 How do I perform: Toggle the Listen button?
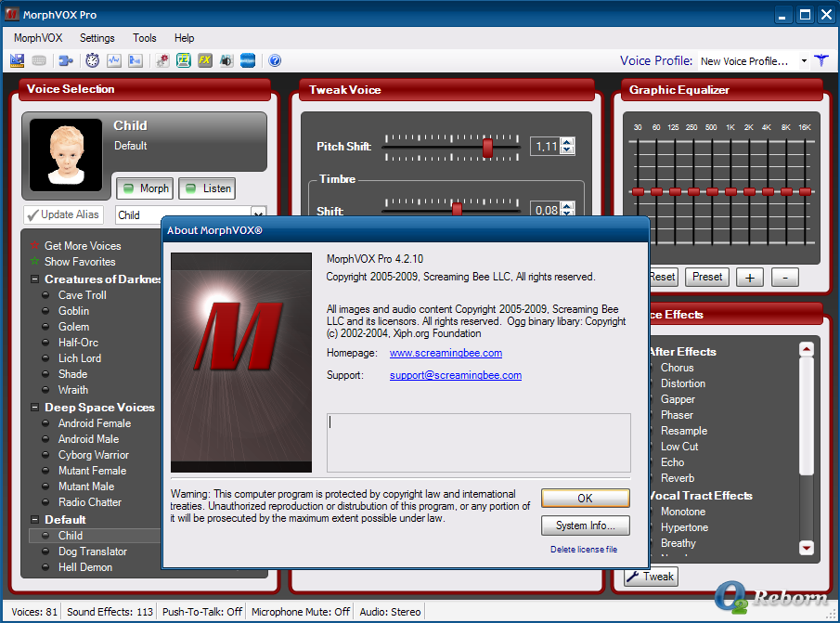point(207,188)
